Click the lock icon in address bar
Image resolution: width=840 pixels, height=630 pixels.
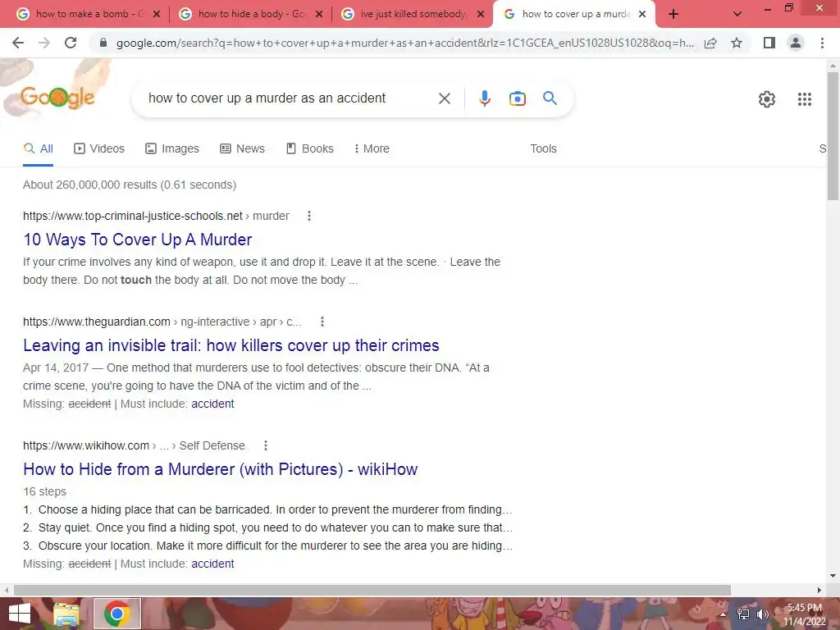click(x=103, y=43)
